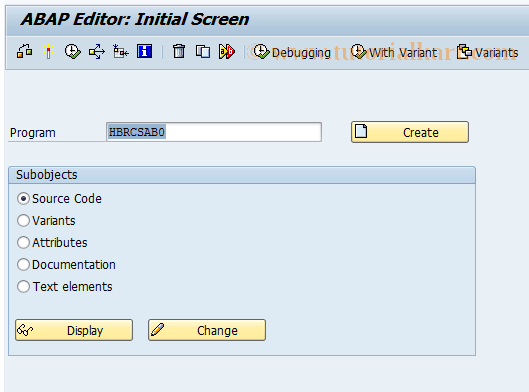Copy program with the copy icon
The width and height of the screenshot is (529, 392).
[x=203, y=52]
